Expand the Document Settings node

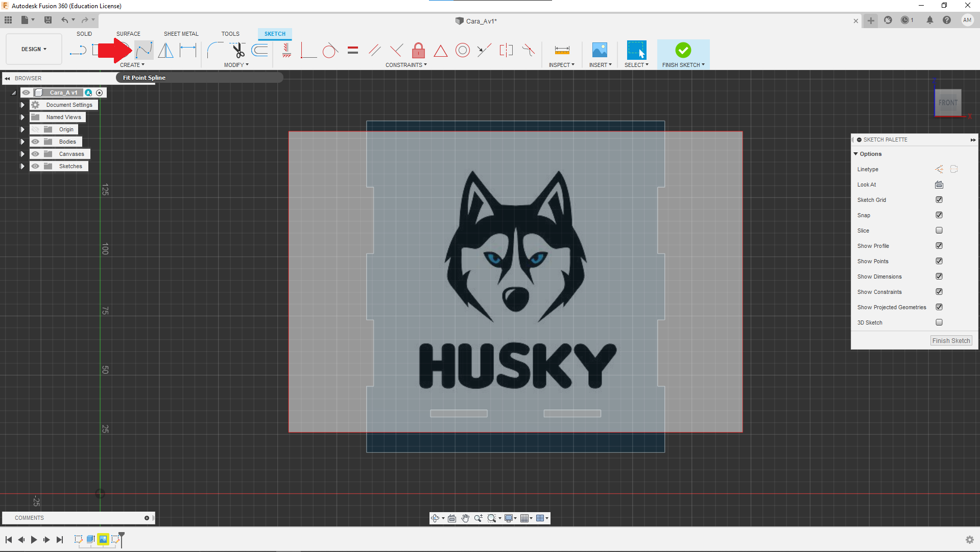(x=22, y=105)
